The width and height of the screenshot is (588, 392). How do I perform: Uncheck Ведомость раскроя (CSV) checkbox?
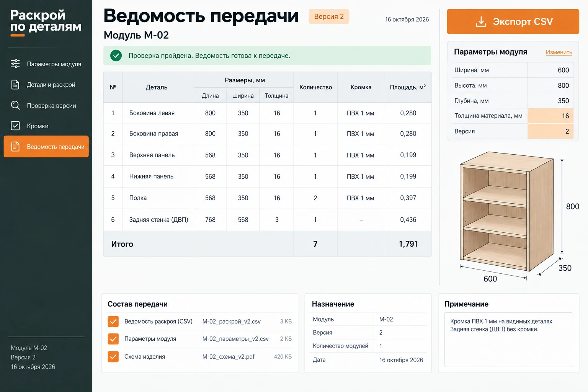point(113,322)
